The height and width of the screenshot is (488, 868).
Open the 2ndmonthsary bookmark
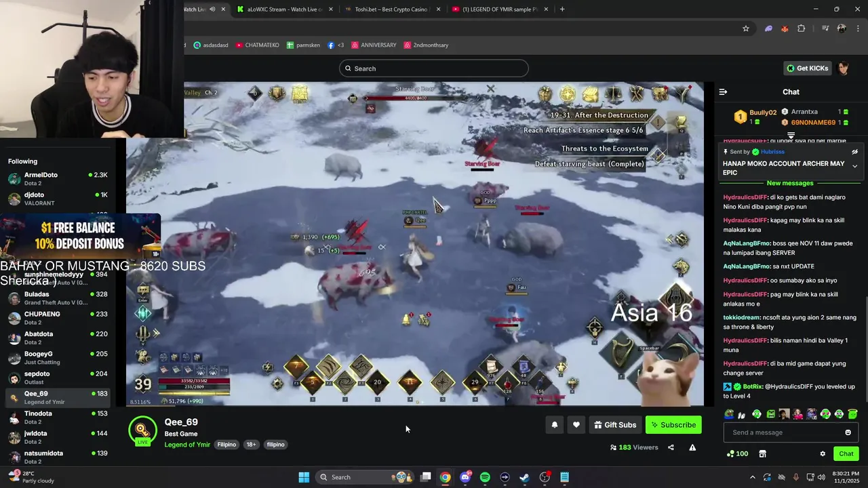click(426, 45)
